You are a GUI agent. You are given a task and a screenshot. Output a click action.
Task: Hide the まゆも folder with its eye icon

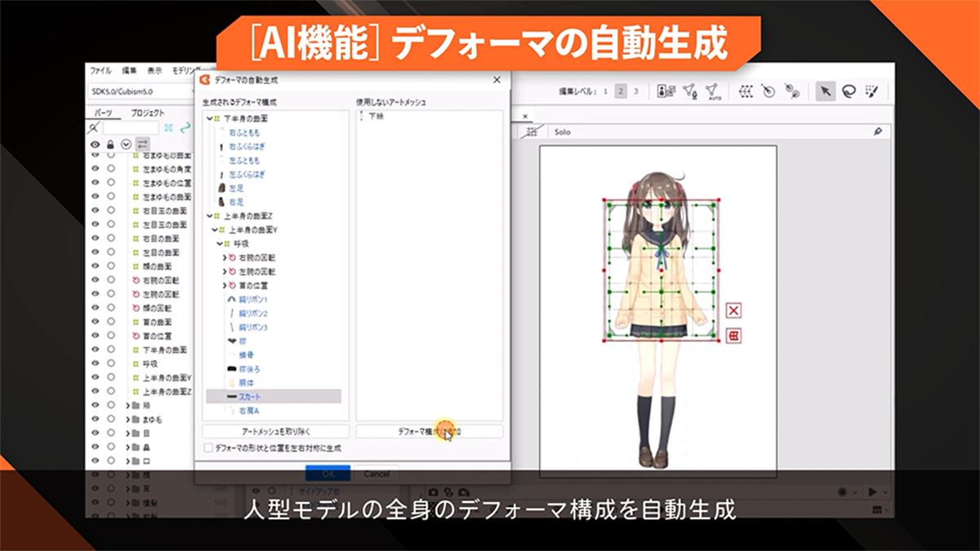[x=95, y=419]
